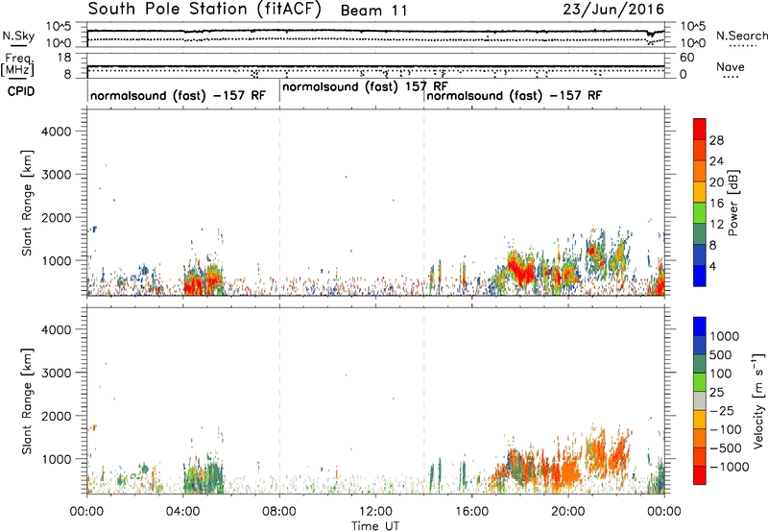The width and height of the screenshot is (768, 532).
Task: Click the 'Beam 11' label
Action: pos(373,11)
